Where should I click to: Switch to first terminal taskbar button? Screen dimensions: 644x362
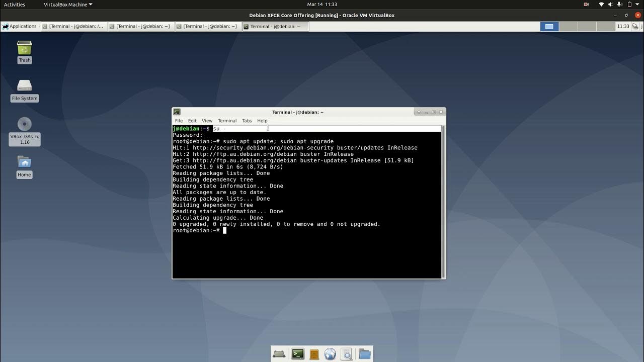(x=73, y=26)
